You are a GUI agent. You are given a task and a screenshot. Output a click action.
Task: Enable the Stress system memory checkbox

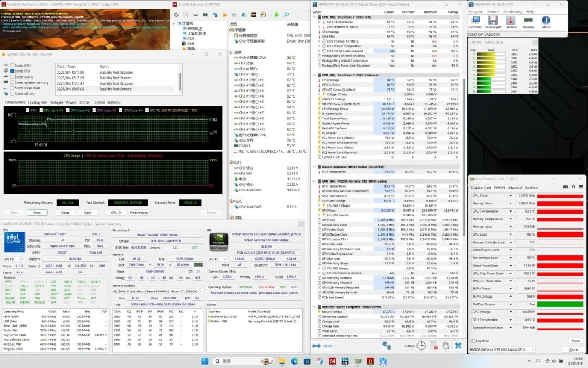[12, 83]
